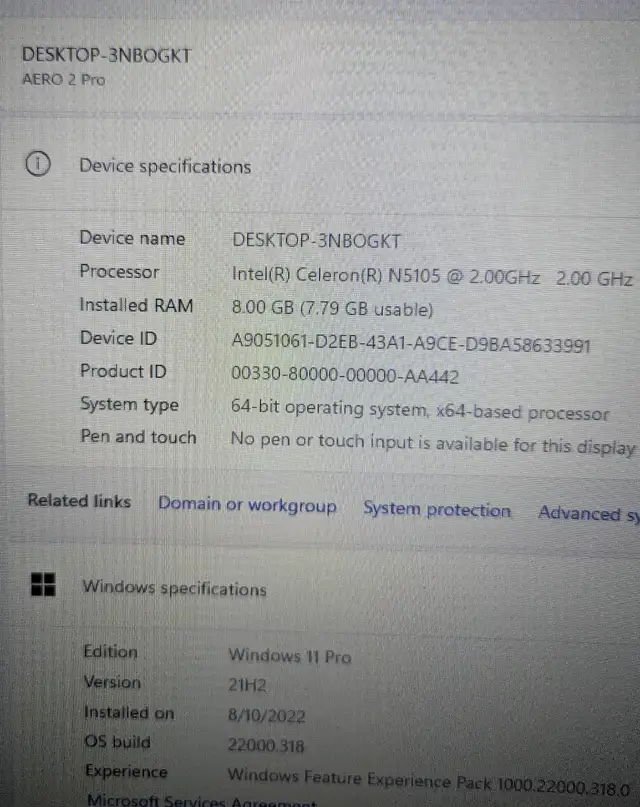Select the Device specifications heading

click(x=165, y=167)
